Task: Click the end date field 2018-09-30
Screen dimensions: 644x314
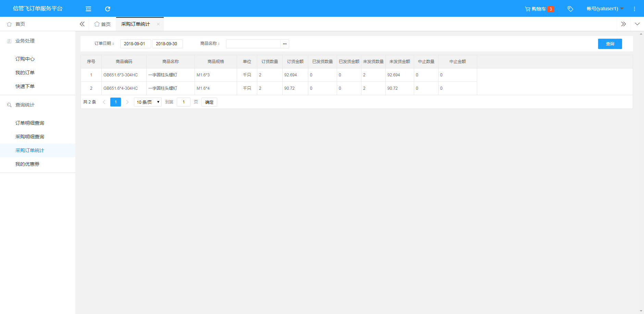Action: pyautogui.click(x=167, y=44)
